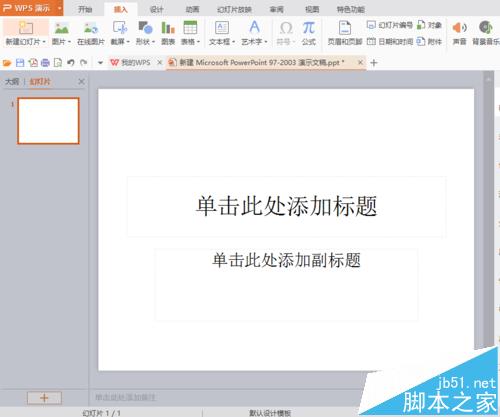This screenshot has width=500, height=417.
Task: Add a new document tab with plus
Action: [374, 63]
